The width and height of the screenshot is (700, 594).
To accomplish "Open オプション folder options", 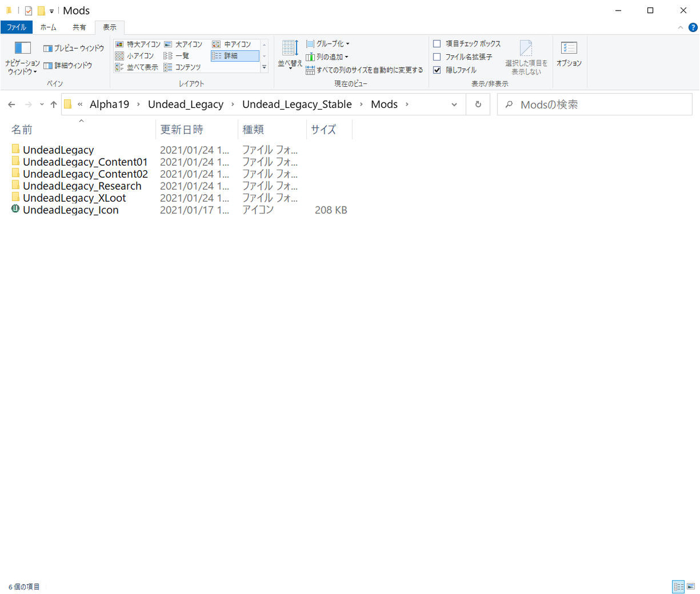I will [x=569, y=54].
